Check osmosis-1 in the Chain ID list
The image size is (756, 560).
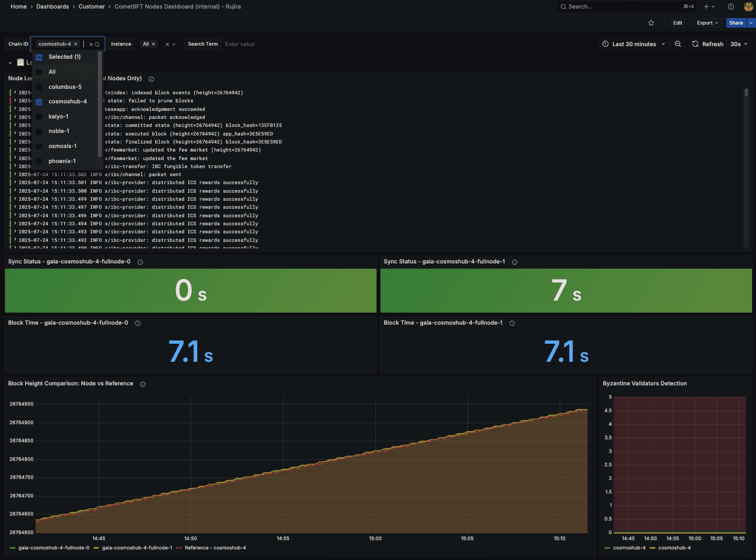point(39,147)
